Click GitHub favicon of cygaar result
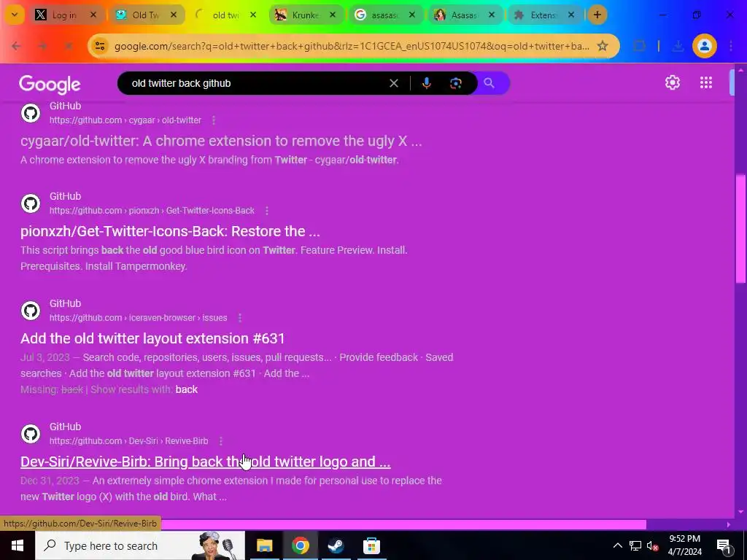 click(31, 113)
